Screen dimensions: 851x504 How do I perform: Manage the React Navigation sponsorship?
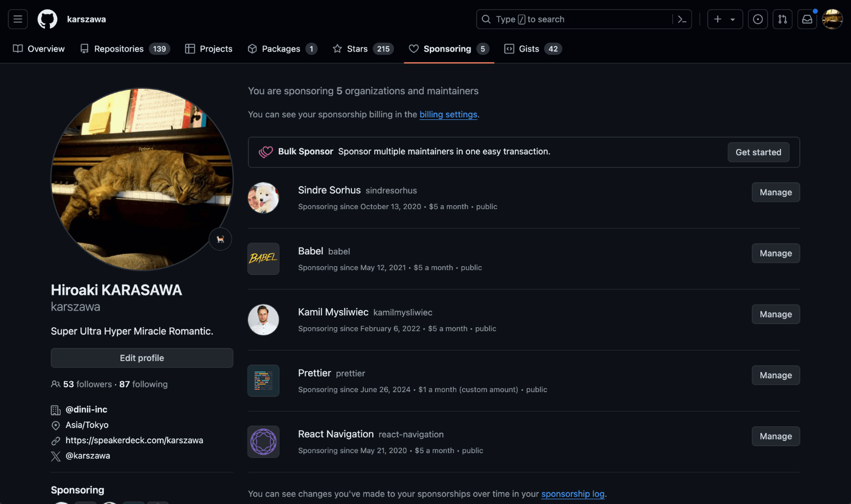tap(776, 436)
